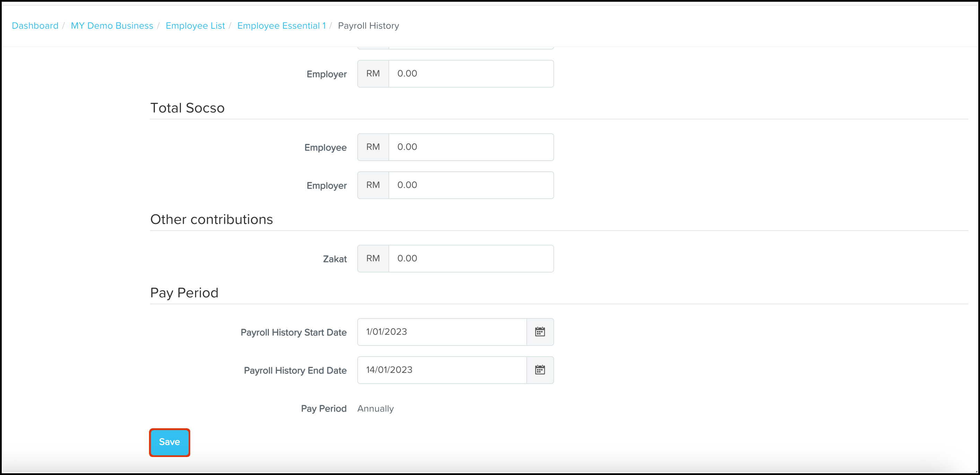Focus the Employer amount field above Total Socso
This screenshot has height=475, width=980.
click(x=471, y=74)
